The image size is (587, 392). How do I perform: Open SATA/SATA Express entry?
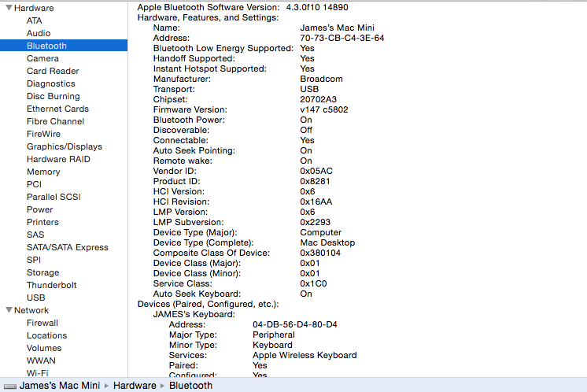68,247
